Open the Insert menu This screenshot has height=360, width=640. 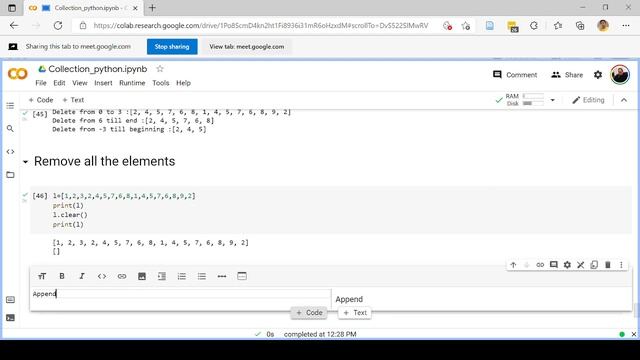tap(103, 83)
